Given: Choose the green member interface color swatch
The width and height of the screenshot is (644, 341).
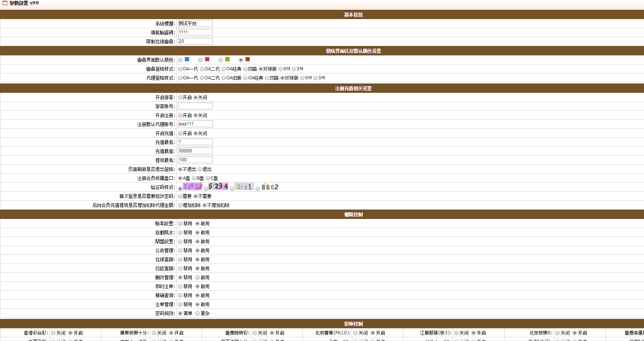Looking at the screenshot, I should 227,59.
